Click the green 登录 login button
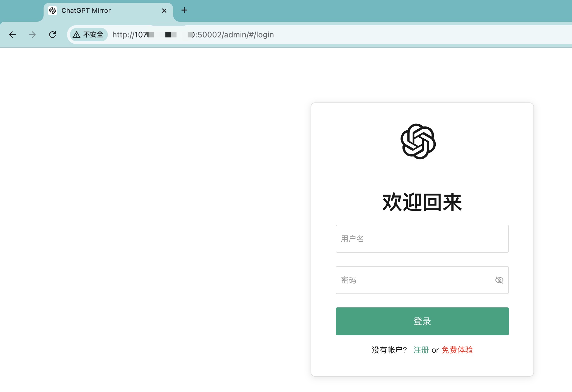 pos(422,321)
